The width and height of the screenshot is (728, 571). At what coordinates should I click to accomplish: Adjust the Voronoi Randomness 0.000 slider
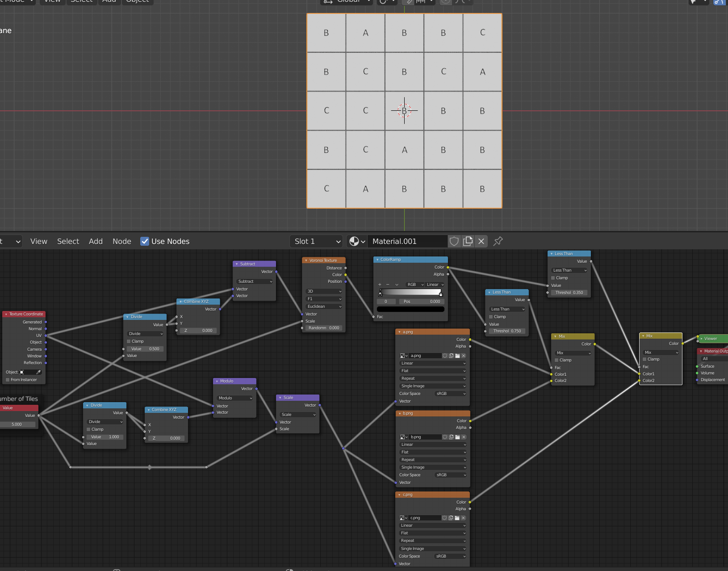324,328
